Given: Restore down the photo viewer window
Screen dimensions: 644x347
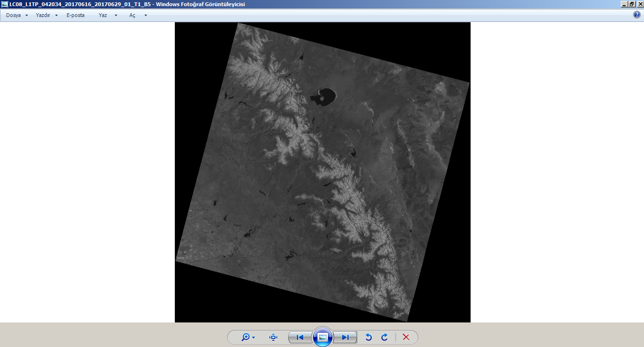Looking at the screenshot, I should (x=632, y=4).
